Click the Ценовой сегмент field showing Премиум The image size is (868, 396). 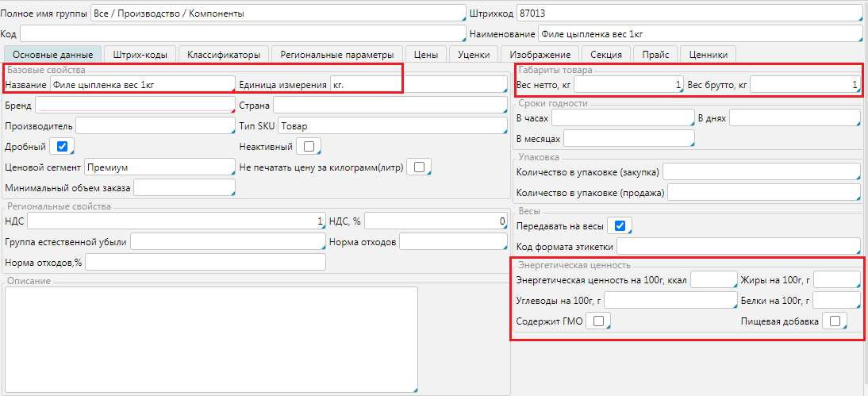pyautogui.click(x=159, y=167)
